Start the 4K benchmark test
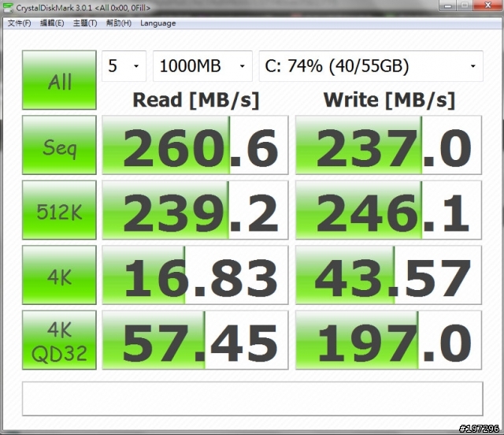The image size is (504, 435). pyautogui.click(x=59, y=275)
